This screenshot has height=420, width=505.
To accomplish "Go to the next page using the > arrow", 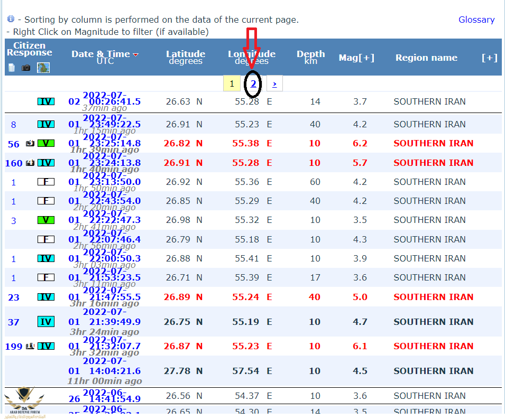I will click(274, 83).
